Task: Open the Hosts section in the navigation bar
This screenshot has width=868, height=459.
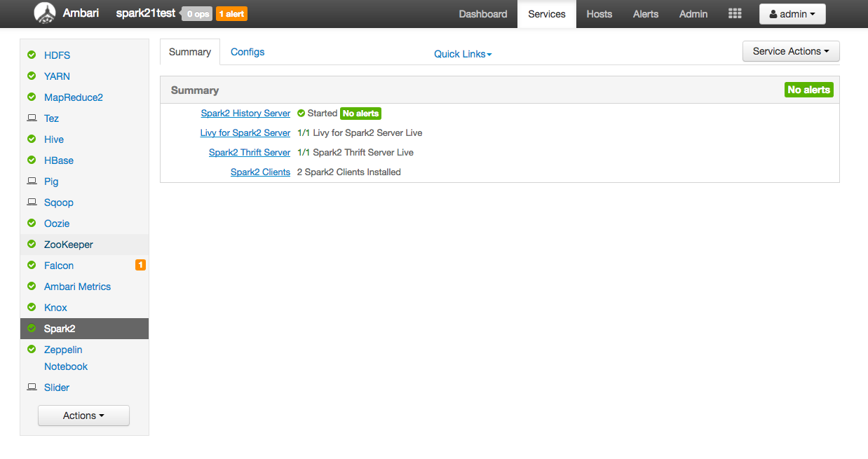Action: 599,13
